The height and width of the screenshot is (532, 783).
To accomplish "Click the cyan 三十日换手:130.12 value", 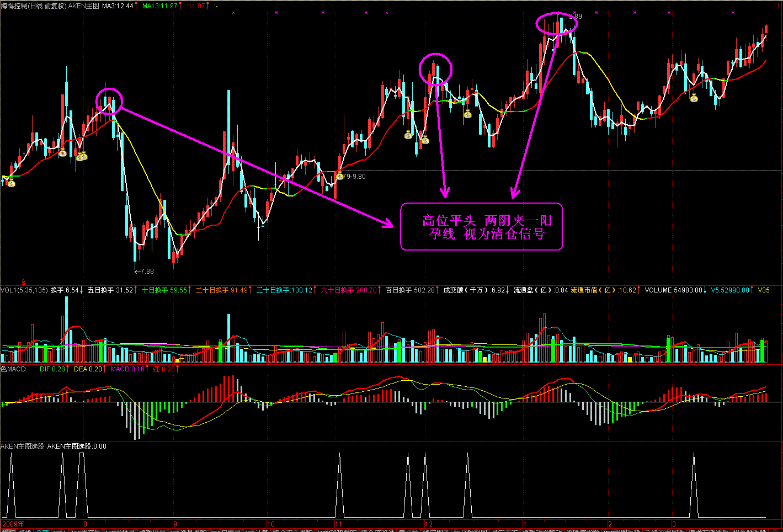I will point(285,290).
